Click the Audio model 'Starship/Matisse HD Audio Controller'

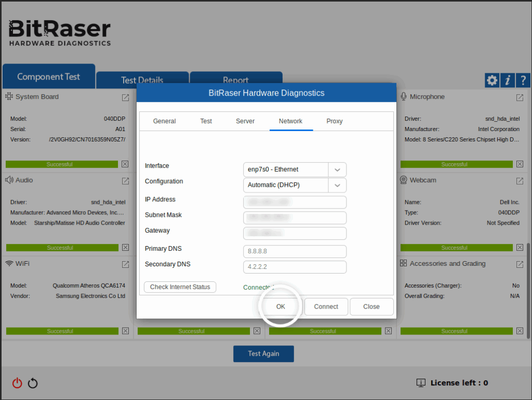tap(79, 223)
